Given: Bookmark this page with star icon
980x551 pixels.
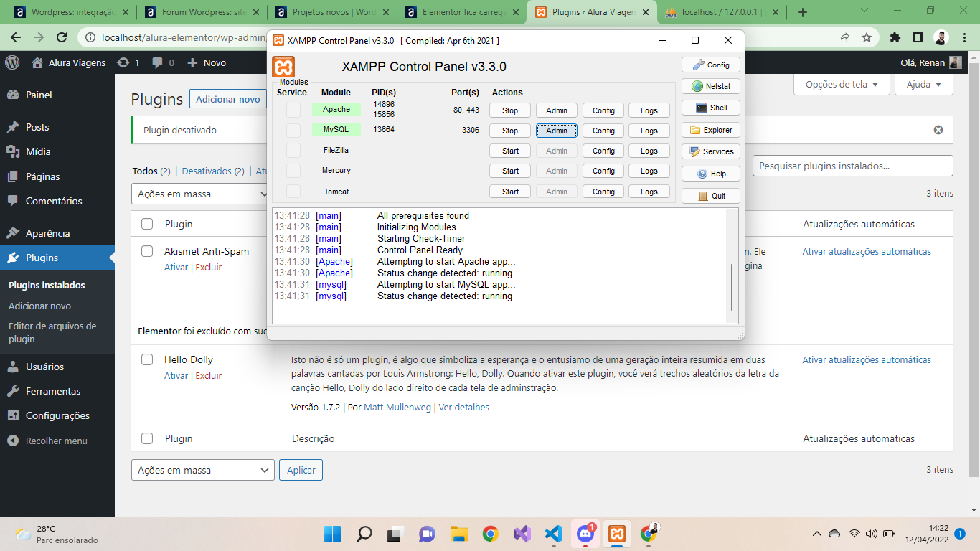Looking at the screenshot, I should (867, 37).
